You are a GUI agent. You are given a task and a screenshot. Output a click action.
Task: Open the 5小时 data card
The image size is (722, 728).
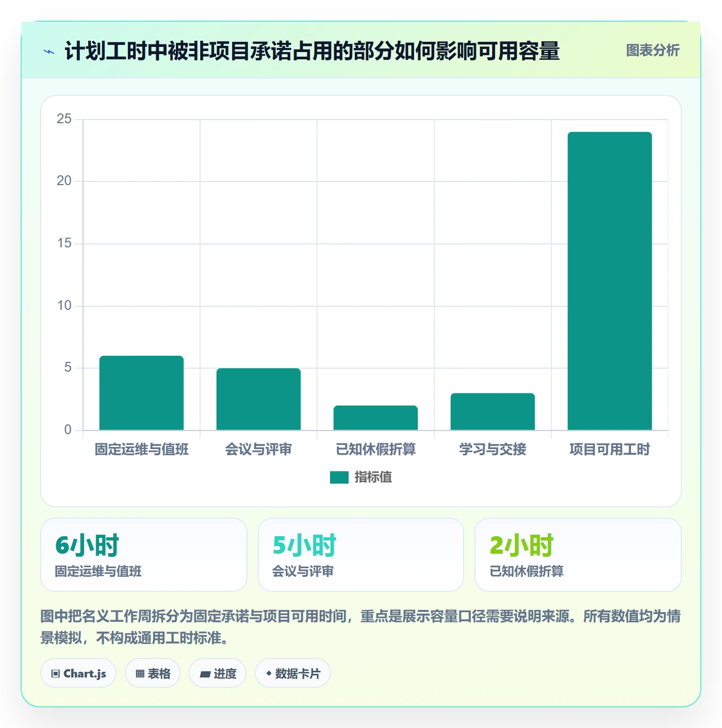(361, 555)
